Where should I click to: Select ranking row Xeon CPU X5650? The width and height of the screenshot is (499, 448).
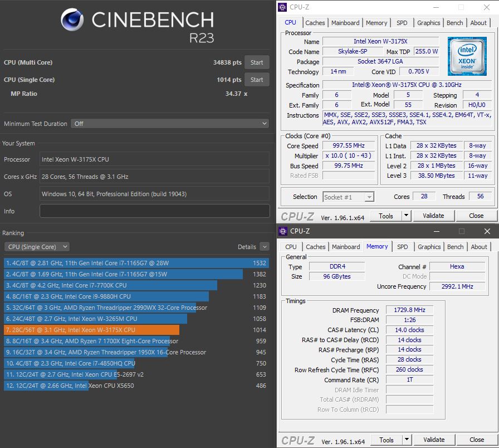pos(136,386)
